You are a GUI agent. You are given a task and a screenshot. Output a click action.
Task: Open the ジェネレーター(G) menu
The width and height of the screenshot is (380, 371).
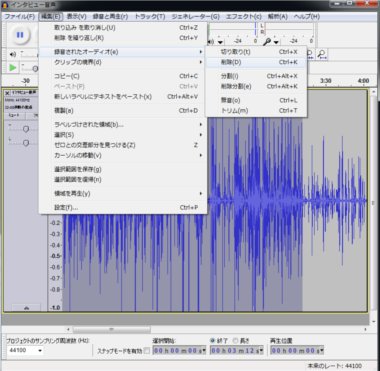pyautogui.click(x=195, y=16)
